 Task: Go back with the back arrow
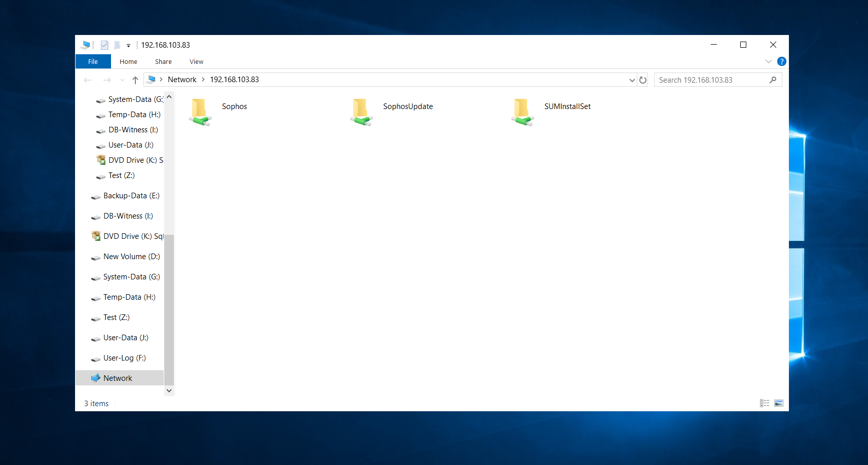click(x=88, y=80)
